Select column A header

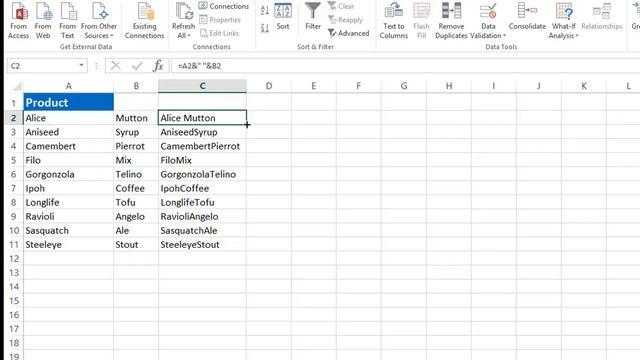click(x=69, y=86)
